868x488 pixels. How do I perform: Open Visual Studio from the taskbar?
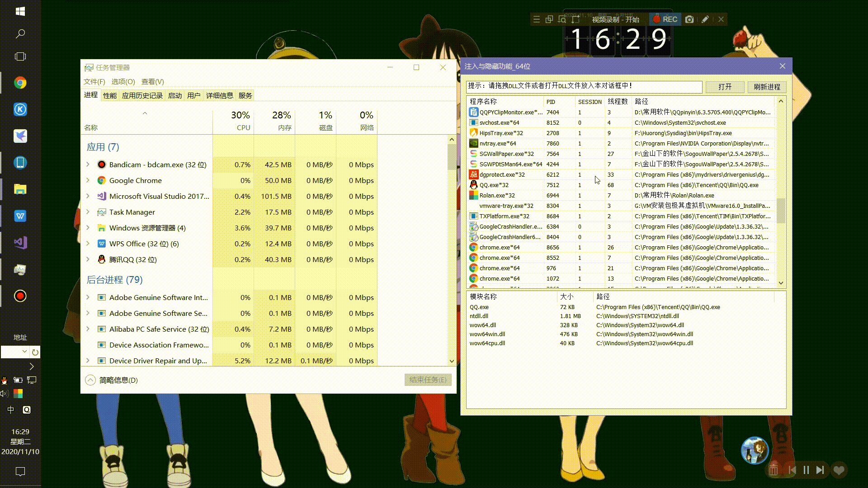20,243
